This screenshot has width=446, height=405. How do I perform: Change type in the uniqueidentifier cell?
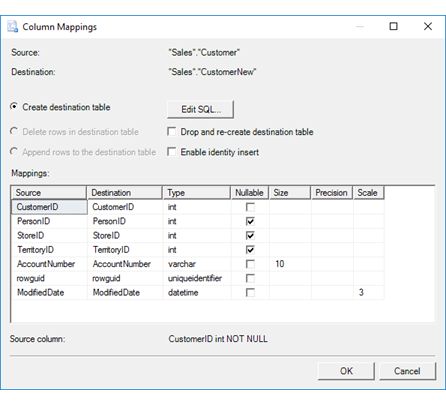(197, 278)
